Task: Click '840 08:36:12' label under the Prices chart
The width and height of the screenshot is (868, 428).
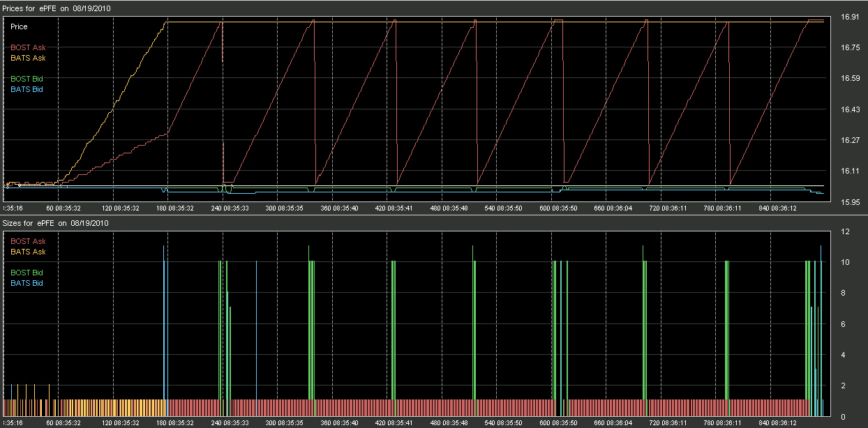Action: click(778, 208)
